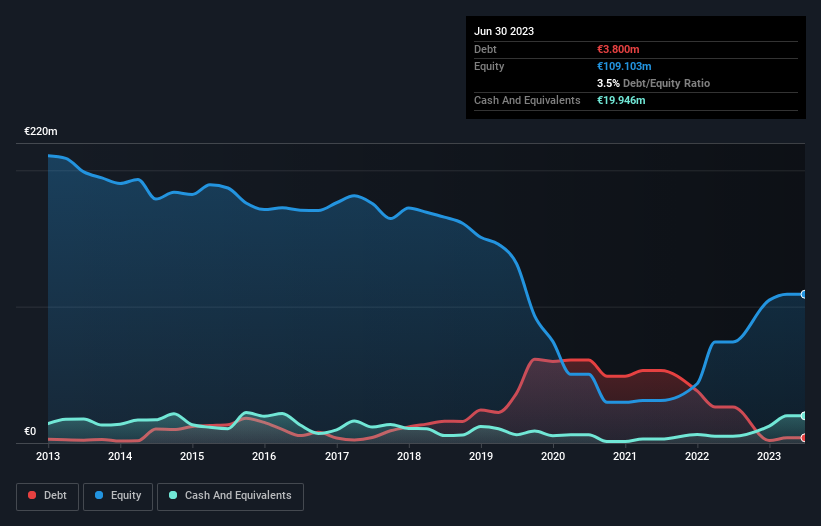Click the 2017 x-axis label
Viewport: 821px width, 526px height.
point(337,456)
